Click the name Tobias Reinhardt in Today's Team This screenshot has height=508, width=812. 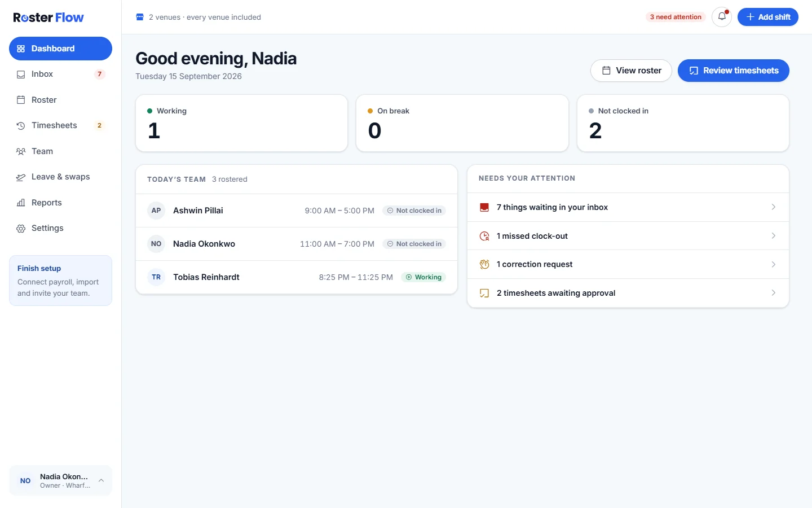(206, 277)
